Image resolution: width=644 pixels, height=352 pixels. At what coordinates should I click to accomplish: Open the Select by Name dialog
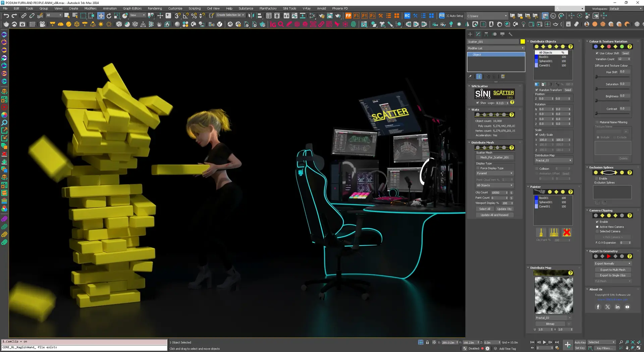[x=75, y=16]
